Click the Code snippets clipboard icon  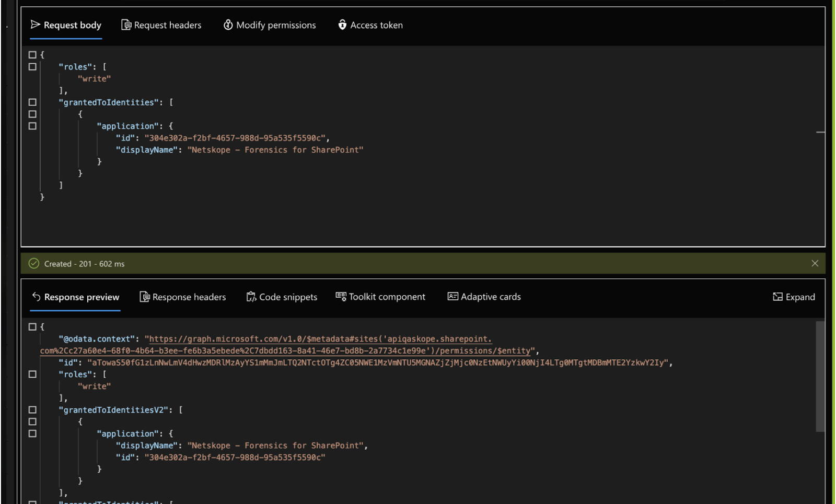[251, 297]
